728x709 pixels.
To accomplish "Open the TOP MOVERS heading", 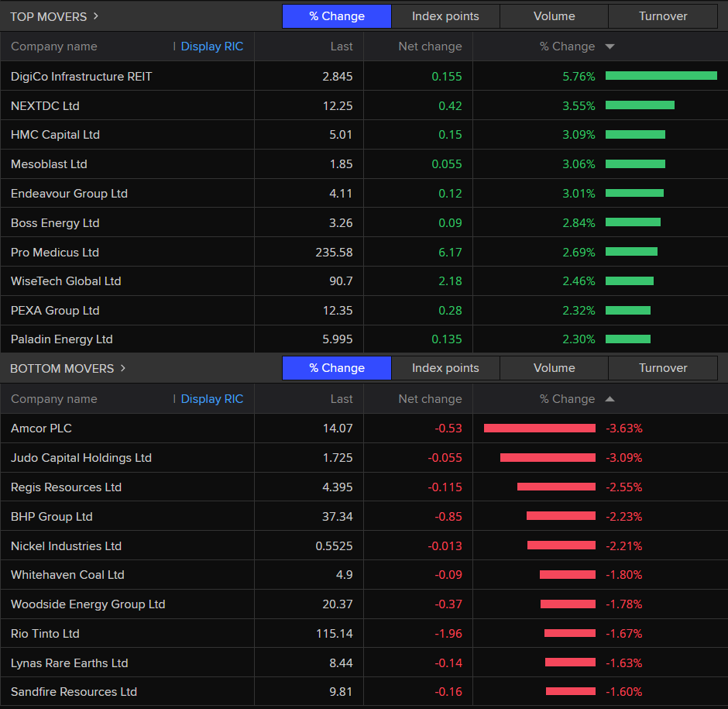I will (49, 17).
